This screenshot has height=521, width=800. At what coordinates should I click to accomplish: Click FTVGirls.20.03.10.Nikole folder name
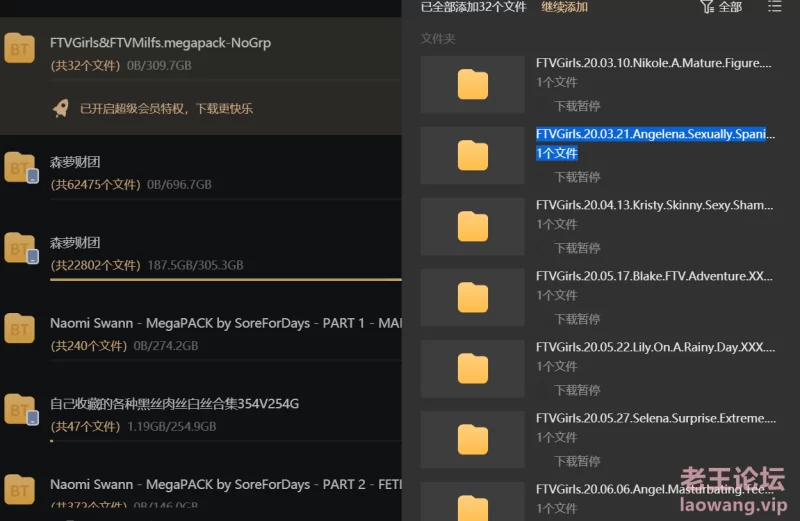654,63
